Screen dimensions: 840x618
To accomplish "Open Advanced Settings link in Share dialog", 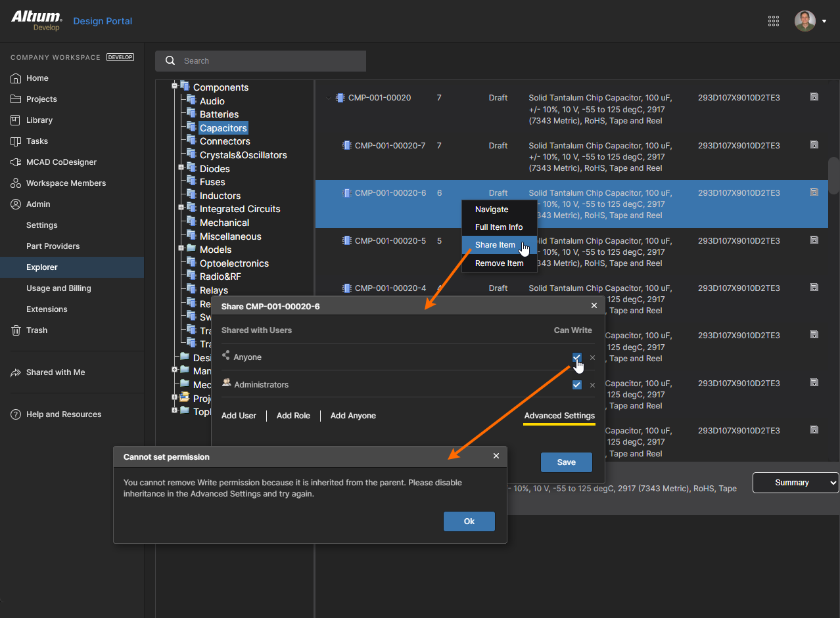I will (x=559, y=416).
